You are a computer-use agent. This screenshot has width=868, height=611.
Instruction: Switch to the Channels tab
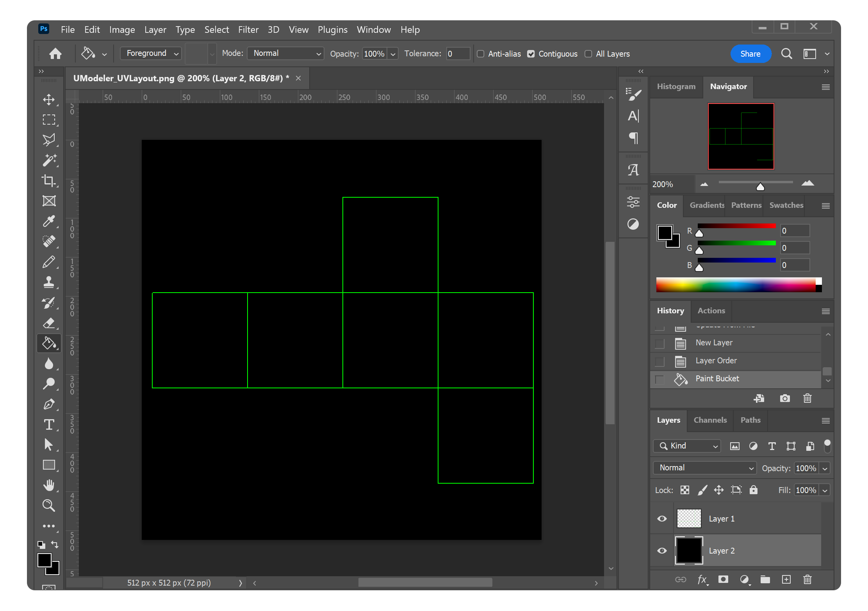tap(710, 420)
